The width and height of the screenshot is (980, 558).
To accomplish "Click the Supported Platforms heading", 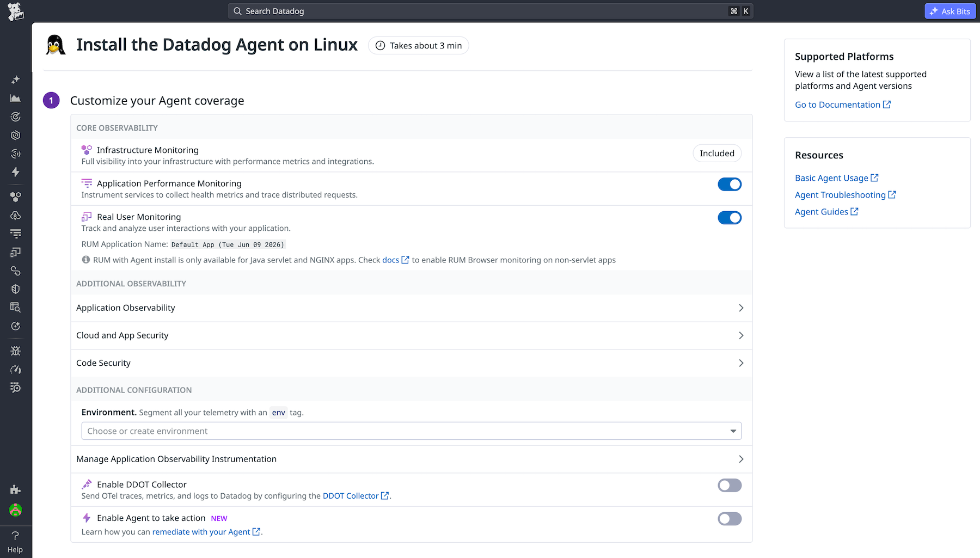I will point(844,57).
